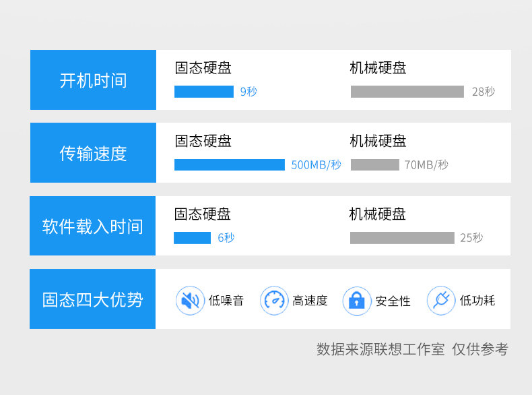
Task: Open the 软件载入时间 blue tab
Action: (93, 226)
